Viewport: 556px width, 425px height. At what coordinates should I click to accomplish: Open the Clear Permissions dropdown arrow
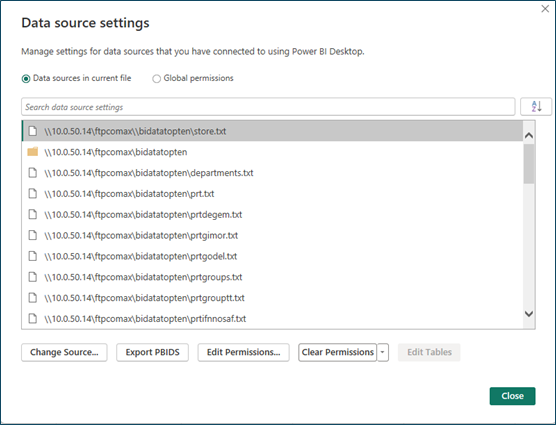[x=383, y=352]
